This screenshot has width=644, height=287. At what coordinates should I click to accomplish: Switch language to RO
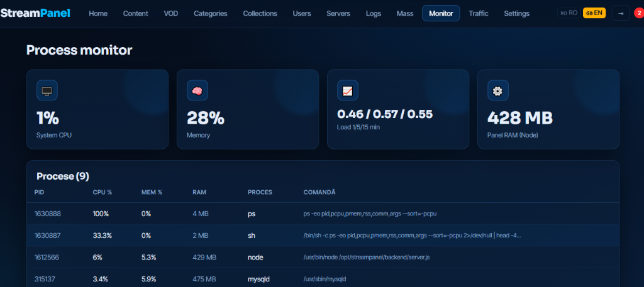pyautogui.click(x=569, y=13)
